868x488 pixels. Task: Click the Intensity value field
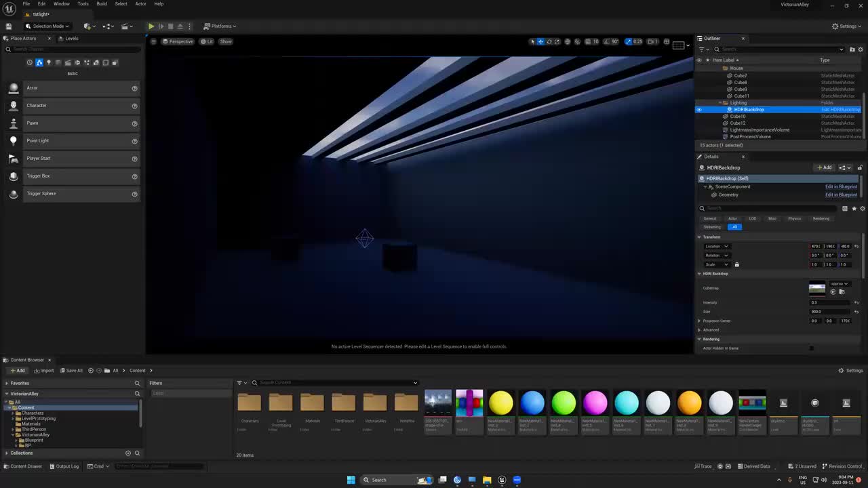[x=830, y=302]
